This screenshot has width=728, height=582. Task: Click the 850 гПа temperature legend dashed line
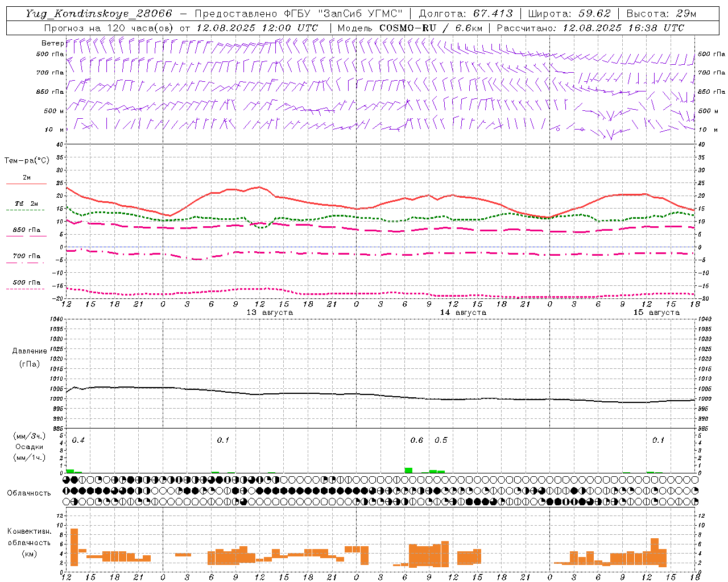tap(26, 236)
